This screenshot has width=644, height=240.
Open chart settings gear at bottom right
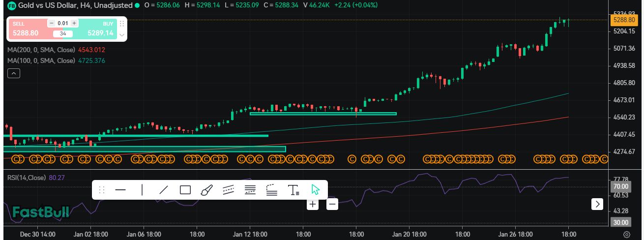pos(627,234)
